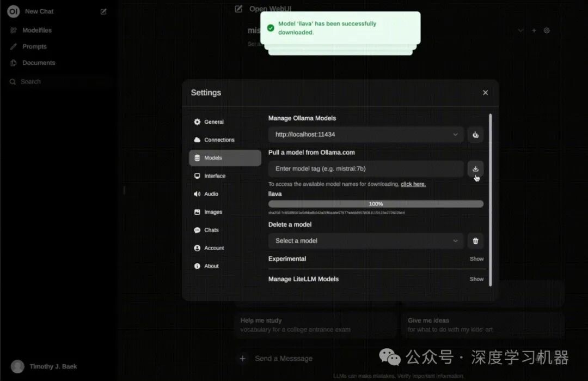Click the llava download progress bar
The width and height of the screenshot is (588, 381).
pos(376,204)
